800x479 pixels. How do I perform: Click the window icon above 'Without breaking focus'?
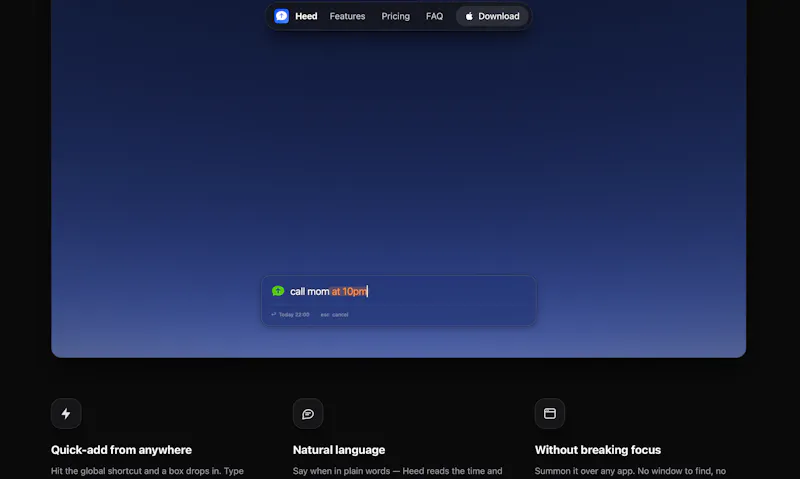pyautogui.click(x=549, y=413)
